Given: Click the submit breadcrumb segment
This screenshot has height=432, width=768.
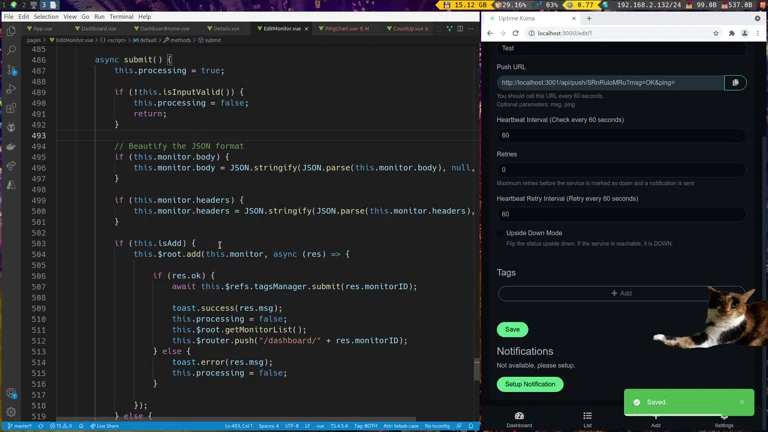Looking at the screenshot, I should tap(210, 40).
